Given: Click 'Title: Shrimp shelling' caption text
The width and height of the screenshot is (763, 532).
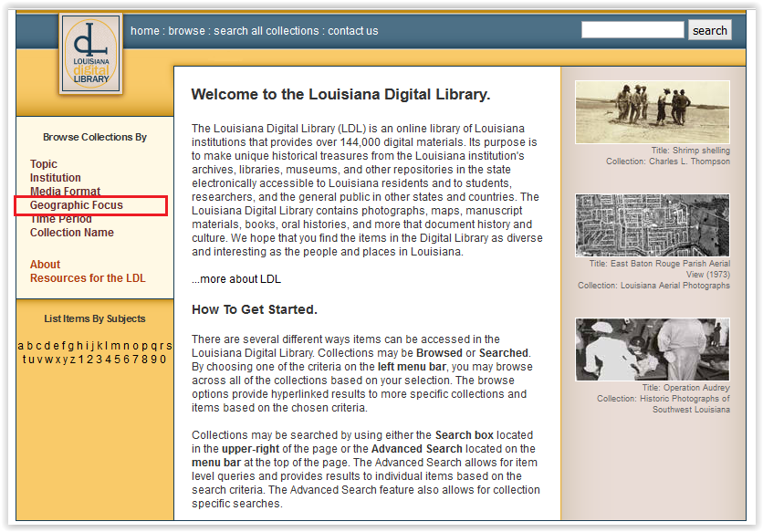Looking at the screenshot, I should point(691,151).
